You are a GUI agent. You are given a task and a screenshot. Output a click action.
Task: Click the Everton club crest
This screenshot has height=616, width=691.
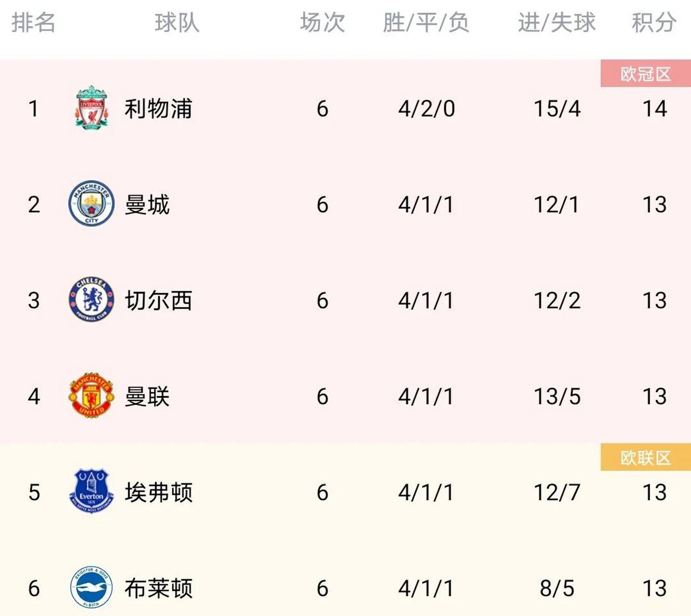pyautogui.click(x=91, y=491)
